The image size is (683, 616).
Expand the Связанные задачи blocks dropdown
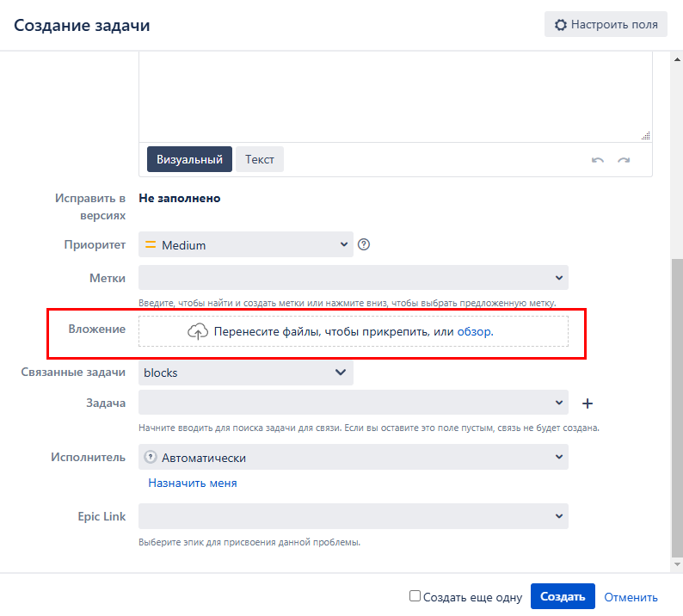(246, 373)
